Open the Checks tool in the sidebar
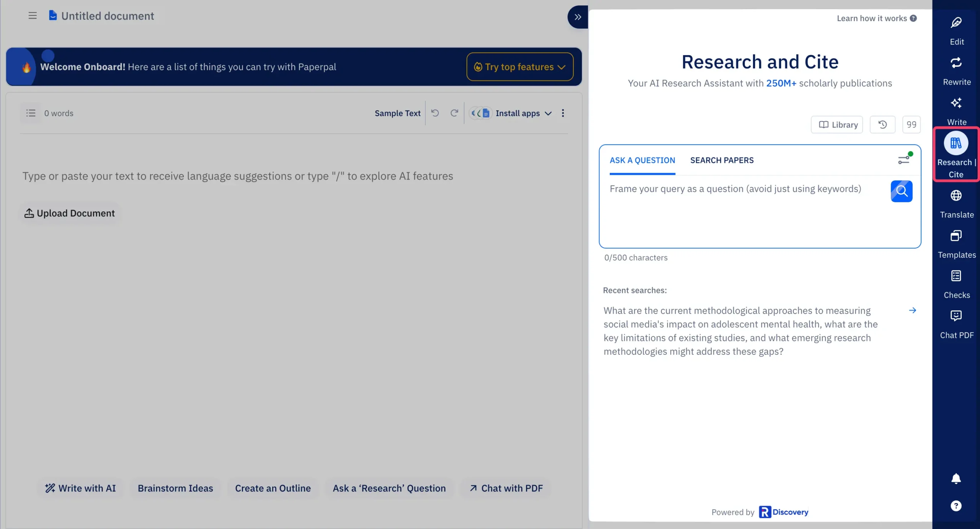 956,285
